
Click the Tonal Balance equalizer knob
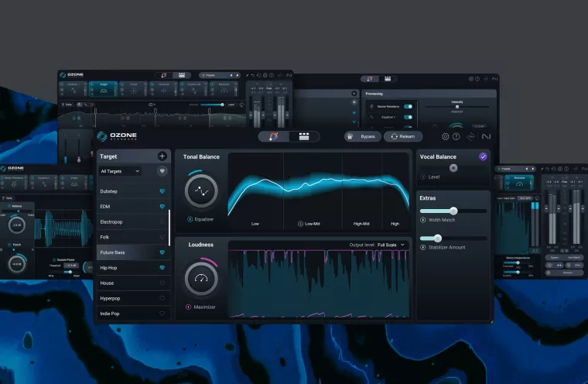(x=201, y=190)
